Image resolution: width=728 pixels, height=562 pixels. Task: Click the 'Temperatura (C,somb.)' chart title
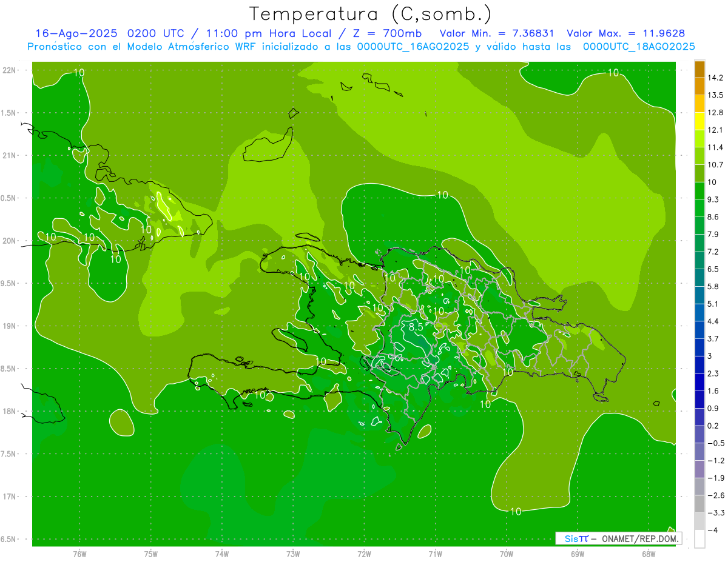point(370,14)
